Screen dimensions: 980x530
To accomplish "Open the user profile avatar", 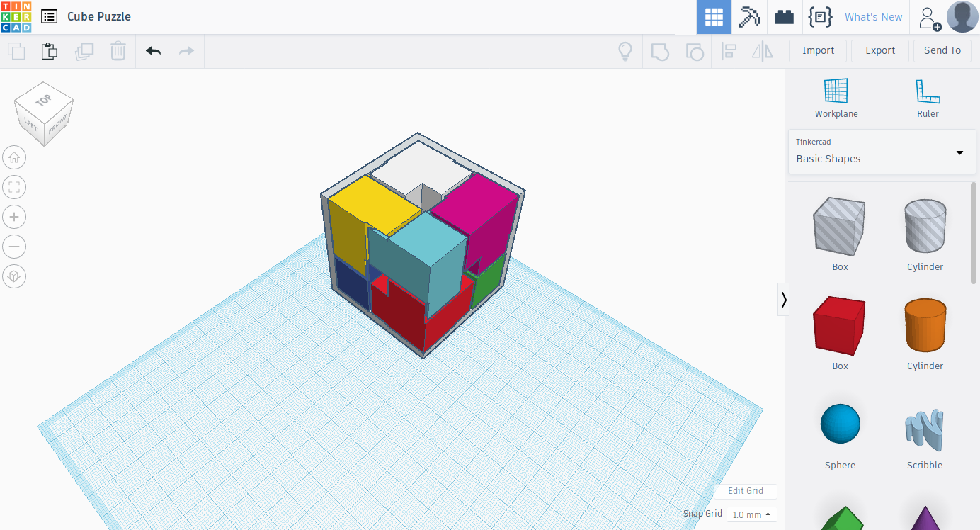I will (963, 17).
